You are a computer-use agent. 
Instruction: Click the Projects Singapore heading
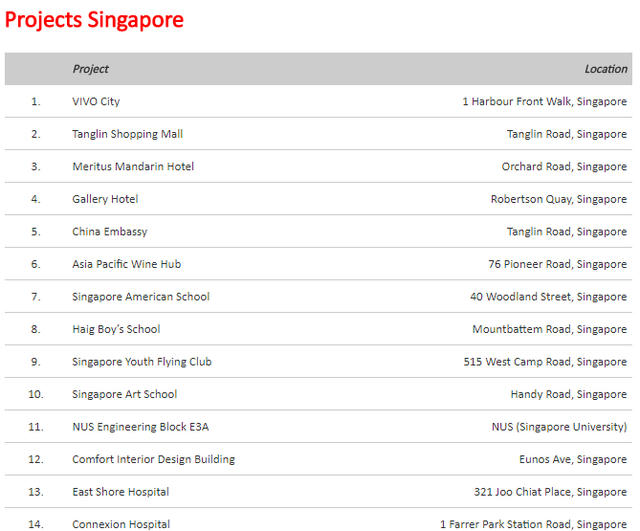(94, 20)
